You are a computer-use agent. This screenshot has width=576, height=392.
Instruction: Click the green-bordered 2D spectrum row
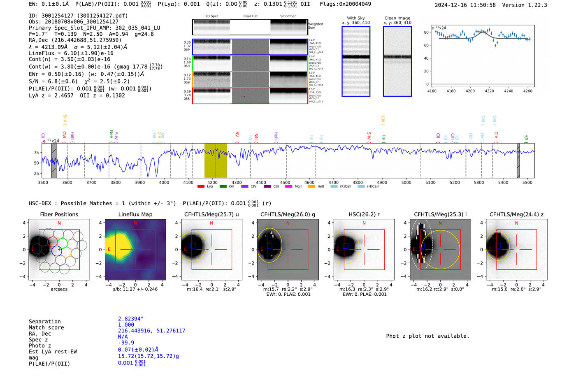coord(250,63)
